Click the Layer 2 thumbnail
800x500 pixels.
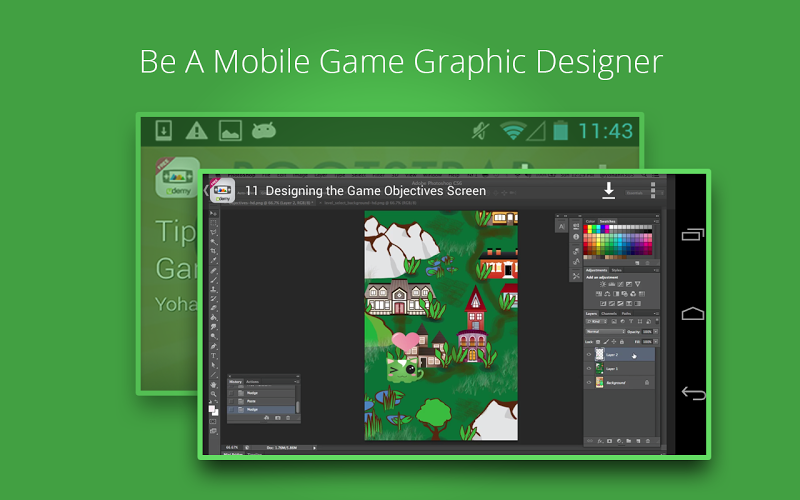tap(599, 355)
